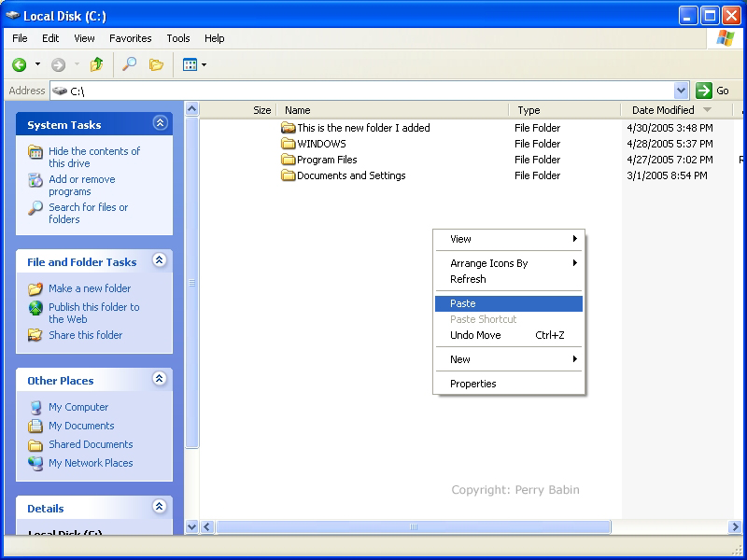Click the Search for files magnifier icon
This screenshot has height=560, width=747.
[x=35, y=208]
